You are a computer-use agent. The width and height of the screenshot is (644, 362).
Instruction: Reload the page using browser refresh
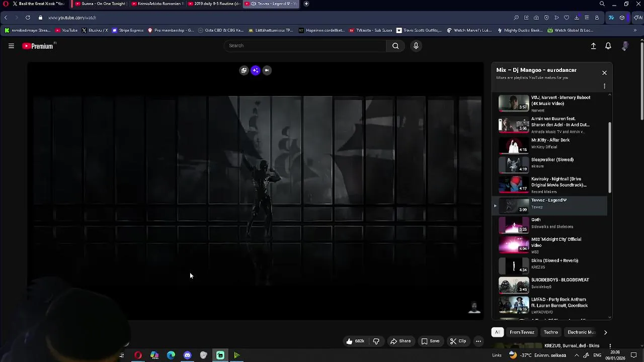tap(28, 18)
